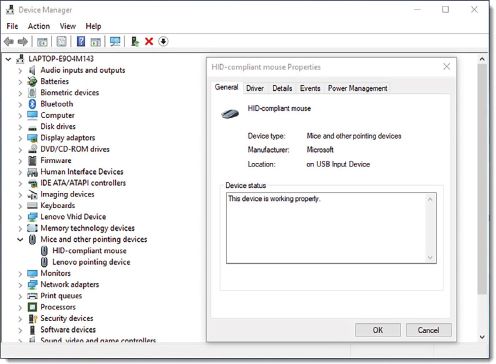The width and height of the screenshot is (496, 364).
Task: Select the Firmware category icon
Action: click(x=32, y=161)
